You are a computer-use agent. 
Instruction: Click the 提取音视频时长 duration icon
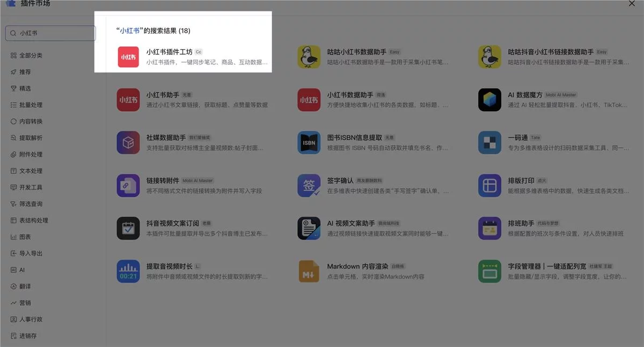click(128, 271)
